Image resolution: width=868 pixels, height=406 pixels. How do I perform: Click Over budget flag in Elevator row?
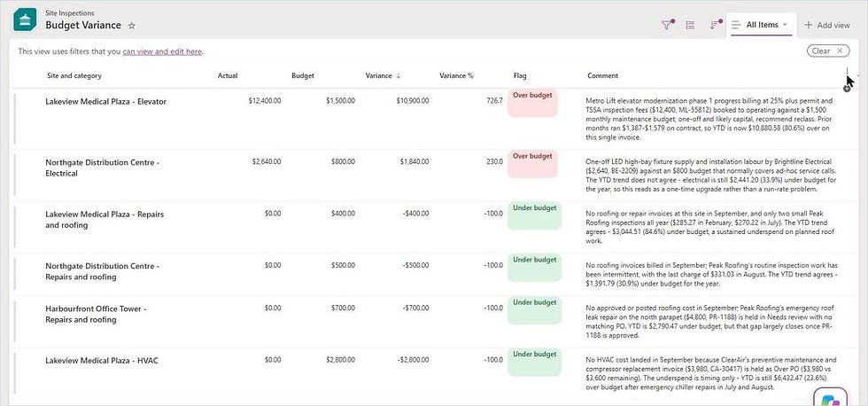[x=532, y=103]
